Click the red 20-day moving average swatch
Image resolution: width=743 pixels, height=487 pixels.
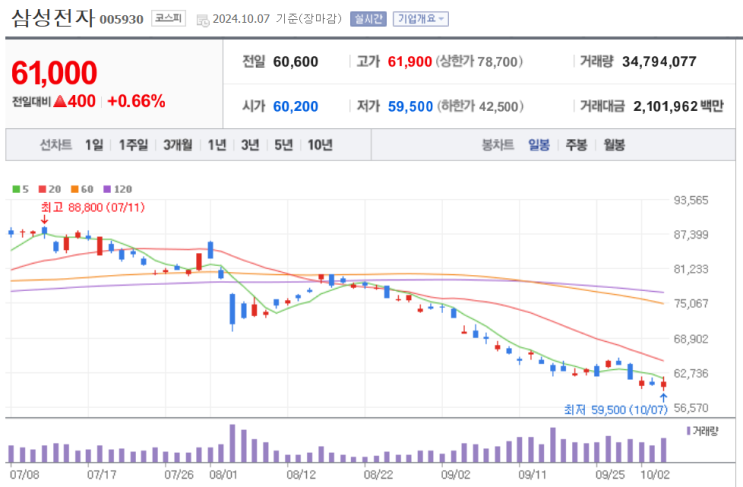point(42,189)
